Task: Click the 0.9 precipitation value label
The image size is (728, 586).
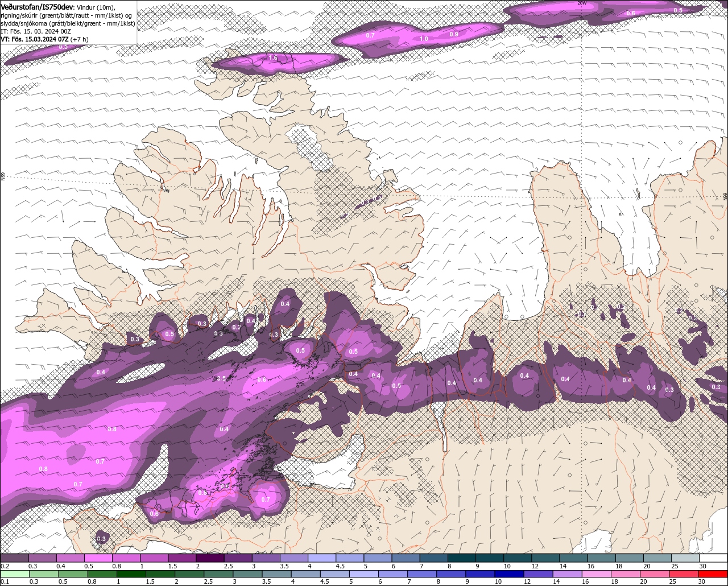Action: (454, 34)
